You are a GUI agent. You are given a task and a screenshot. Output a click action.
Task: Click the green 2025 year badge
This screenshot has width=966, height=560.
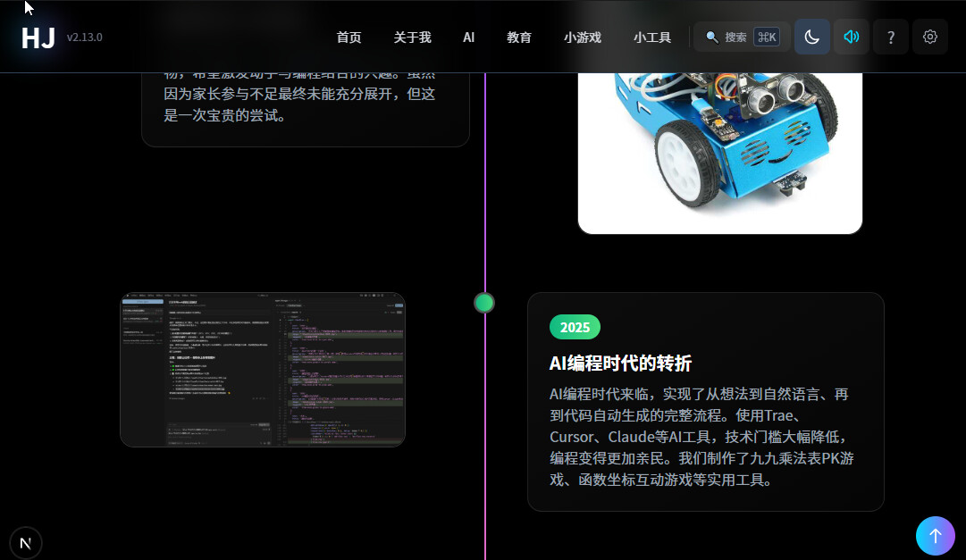575,327
